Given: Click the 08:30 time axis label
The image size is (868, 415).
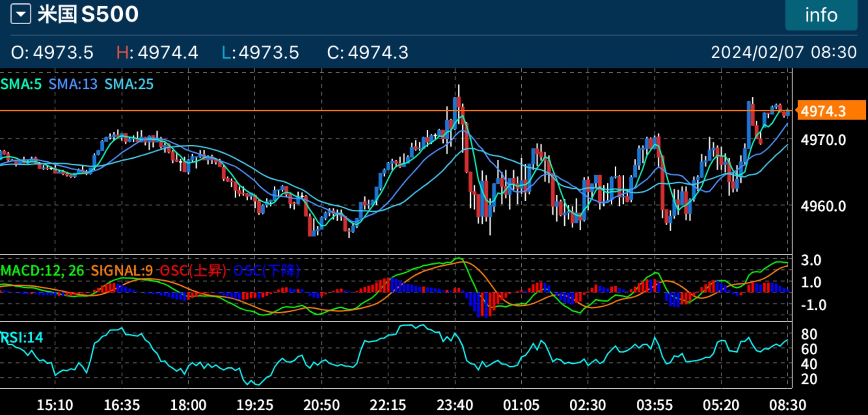Looking at the screenshot, I should click(787, 405).
